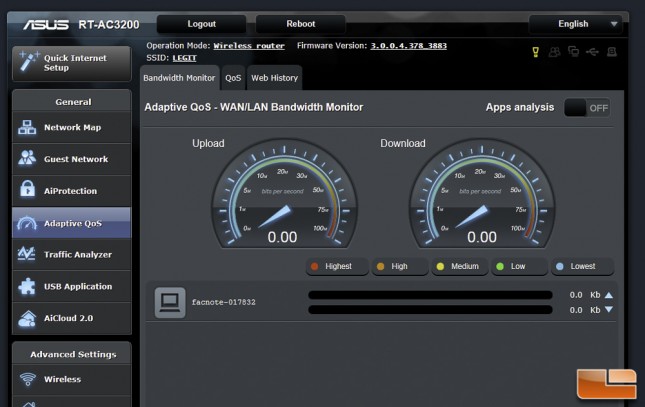Click the facnote-017832 laptop device icon

click(x=170, y=302)
